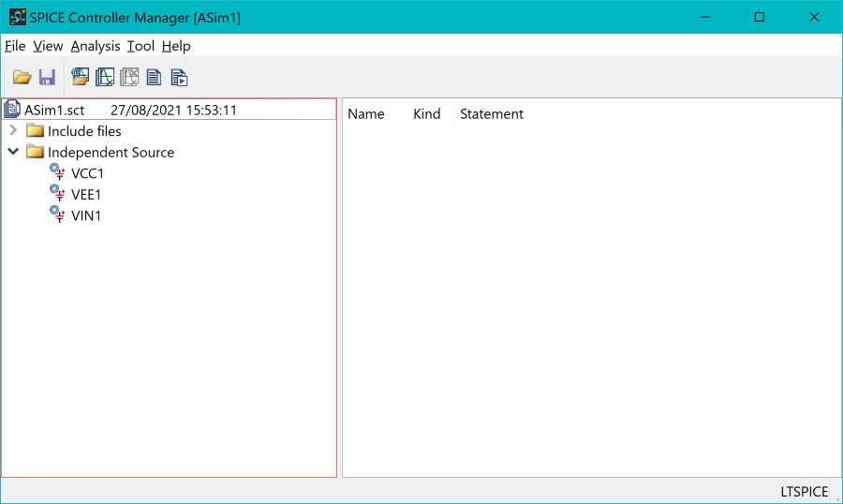Select the Independent Source label

(x=111, y=153)
